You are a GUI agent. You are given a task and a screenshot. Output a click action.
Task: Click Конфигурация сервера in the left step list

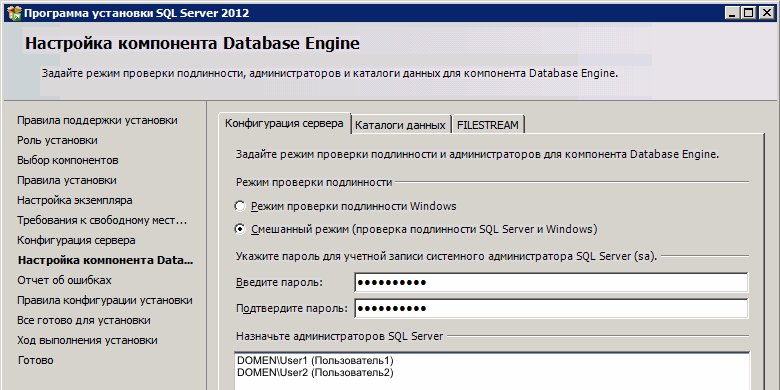pos(76,240)
